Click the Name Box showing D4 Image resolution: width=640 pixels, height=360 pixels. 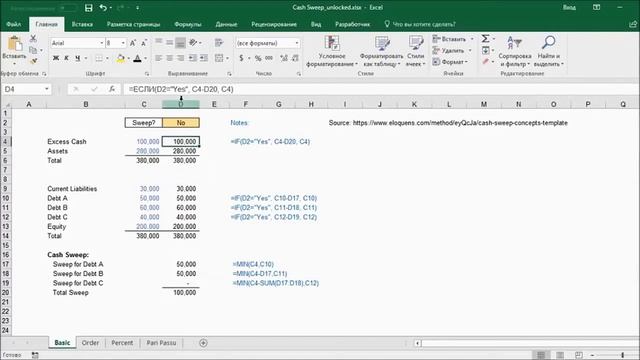pyautogui.click(x=26, y=89)
